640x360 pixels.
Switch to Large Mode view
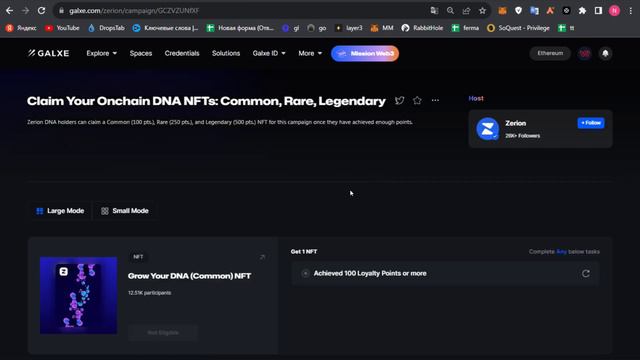60,211
